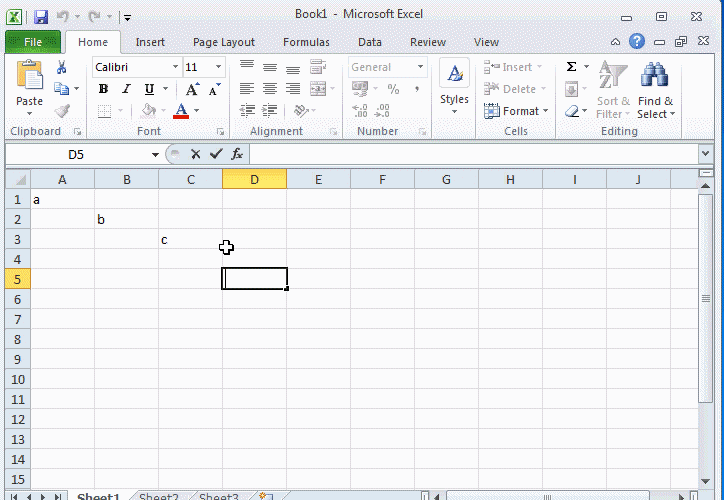Apply the red Font Color swatch
Viewport: 724px width, 500px height.
point(181,111)
